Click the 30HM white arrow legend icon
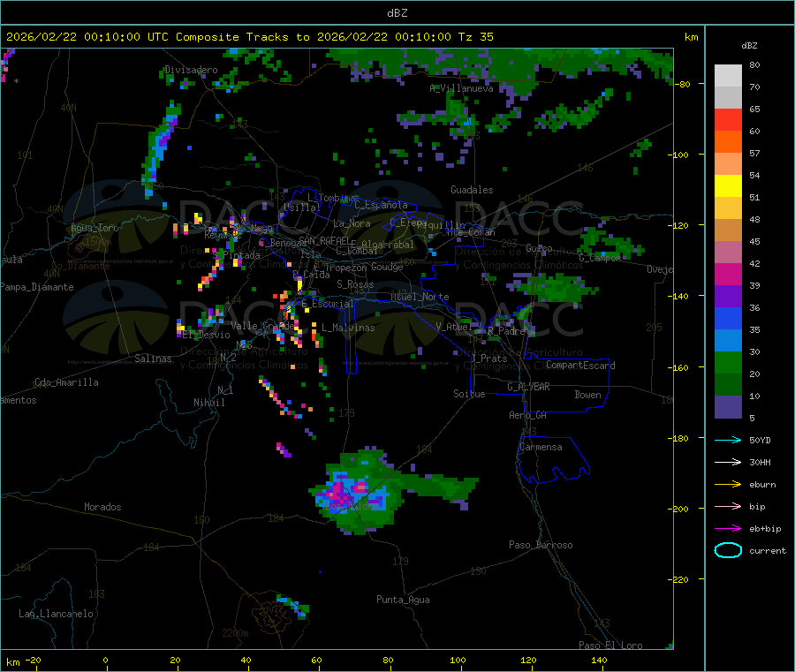The image size is (795, 672). 728,462
